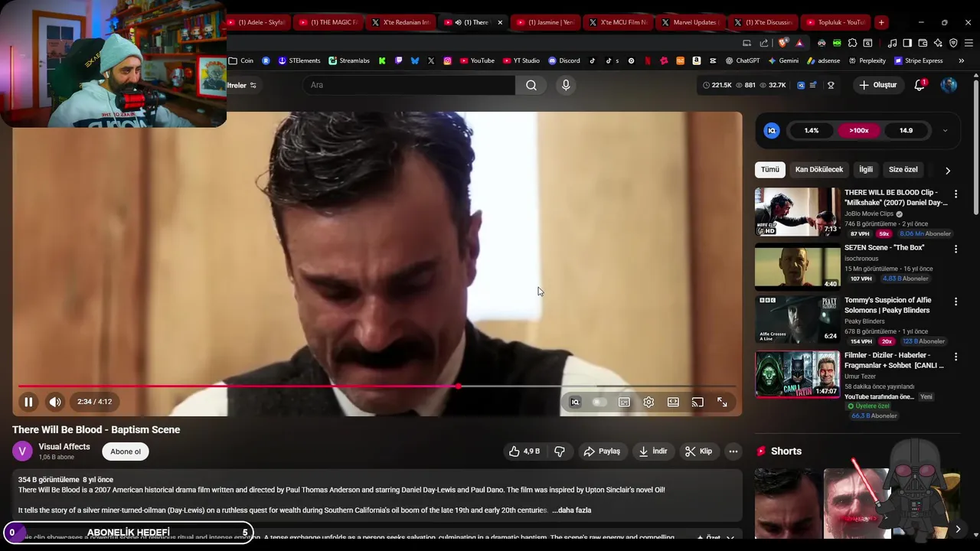
Task: Open the Gemini bookmark
Action: point(783,60)
